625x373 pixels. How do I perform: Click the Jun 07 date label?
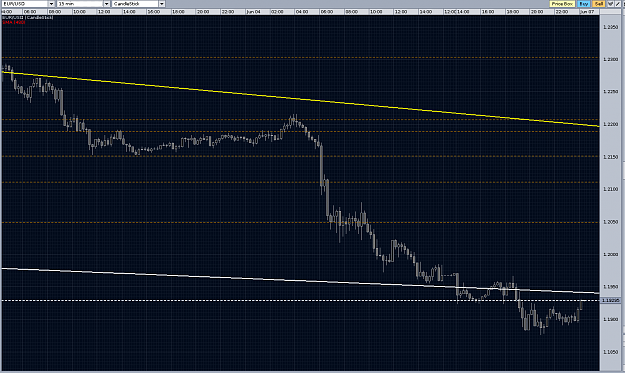tap(587, 12)
